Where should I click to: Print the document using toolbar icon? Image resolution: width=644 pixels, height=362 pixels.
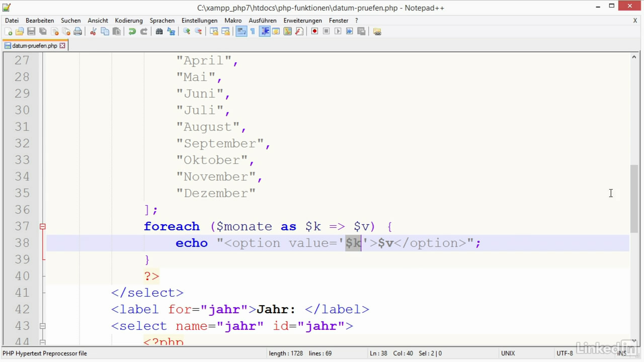click(x=78, y=31)
